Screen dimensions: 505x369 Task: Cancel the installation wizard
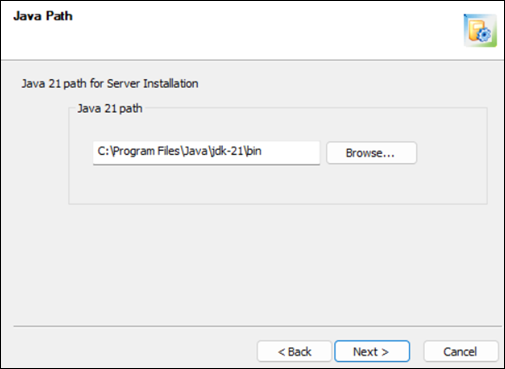click(x=461, y=351)
